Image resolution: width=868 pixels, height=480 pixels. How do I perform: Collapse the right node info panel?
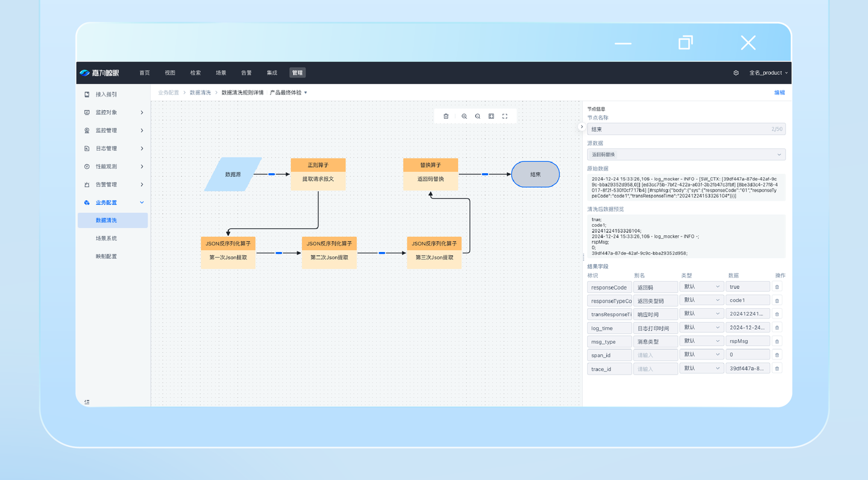581,127
